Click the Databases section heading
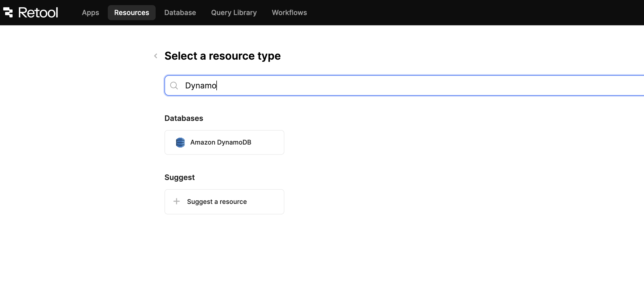The width and height of the screenshot is (644, 302). tap(184, 118)
